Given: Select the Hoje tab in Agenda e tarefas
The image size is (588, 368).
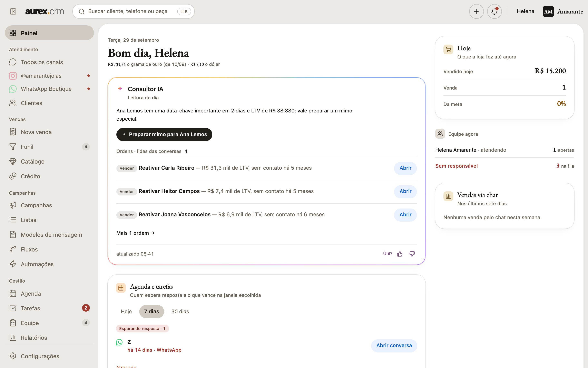Looking at the screenshot, I should 126,312.
